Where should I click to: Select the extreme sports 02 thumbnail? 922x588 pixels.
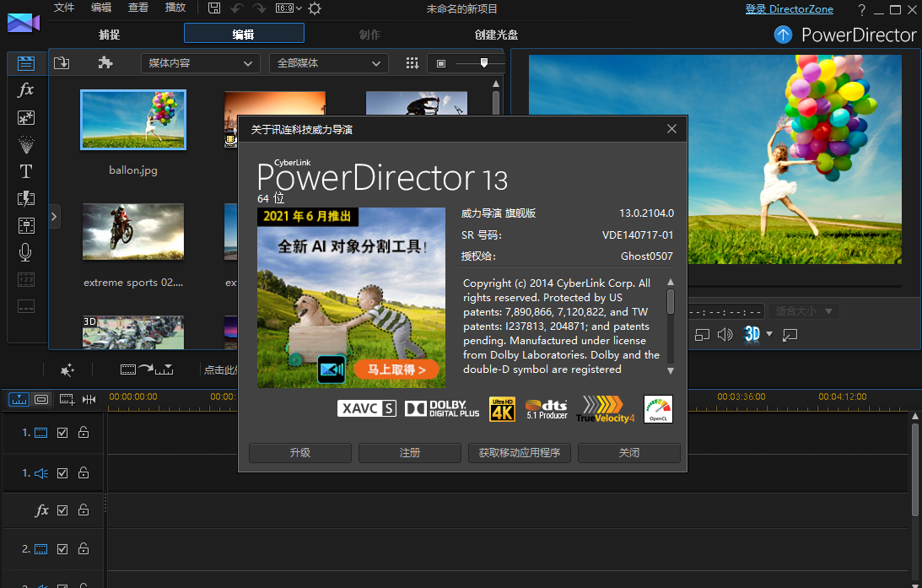133,232
